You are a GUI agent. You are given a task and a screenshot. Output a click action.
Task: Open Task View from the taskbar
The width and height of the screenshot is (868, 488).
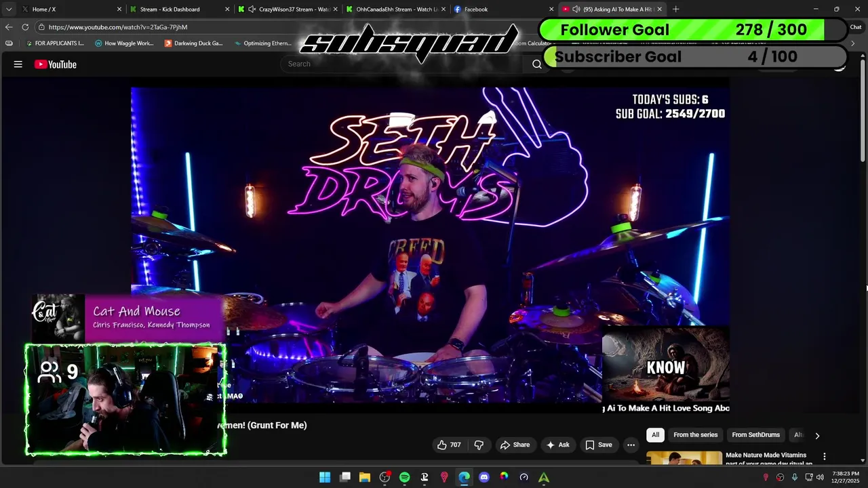coord(345,477)
